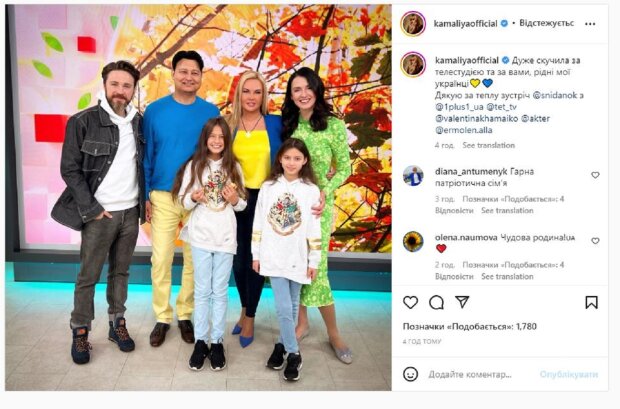Like diana_antumenyk's comment heart
620x409 pixels.
595,175
